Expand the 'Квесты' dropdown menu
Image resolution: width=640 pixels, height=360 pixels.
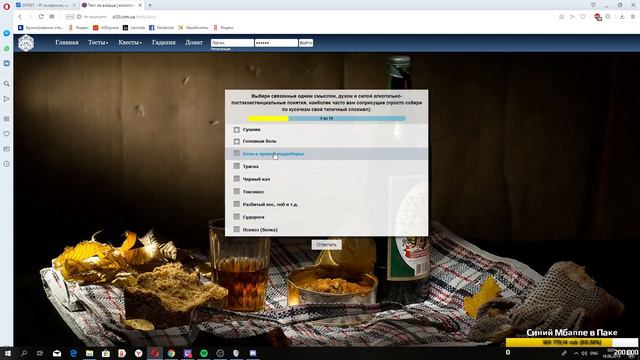130,42
